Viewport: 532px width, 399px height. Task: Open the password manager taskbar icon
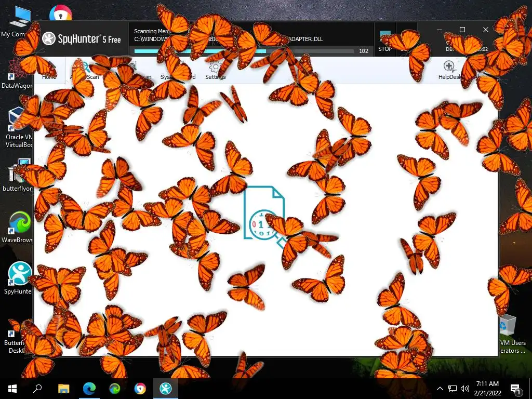pos(140,389)
